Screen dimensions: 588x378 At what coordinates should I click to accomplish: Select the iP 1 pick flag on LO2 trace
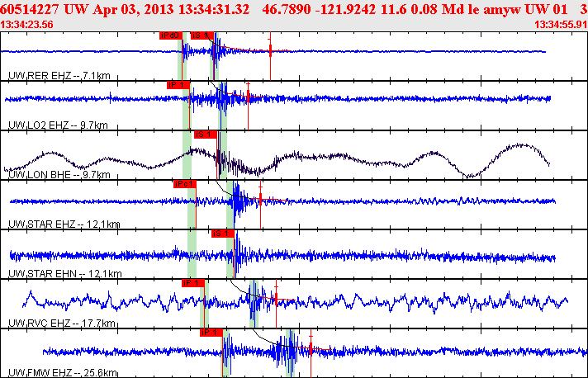coord(178,85)
